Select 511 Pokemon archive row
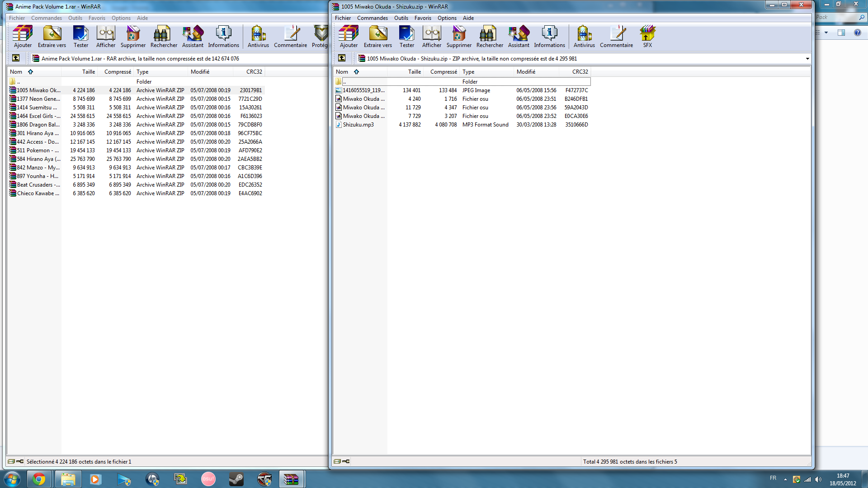The height and width of the screenshot is (488, 868). [136, 150]
